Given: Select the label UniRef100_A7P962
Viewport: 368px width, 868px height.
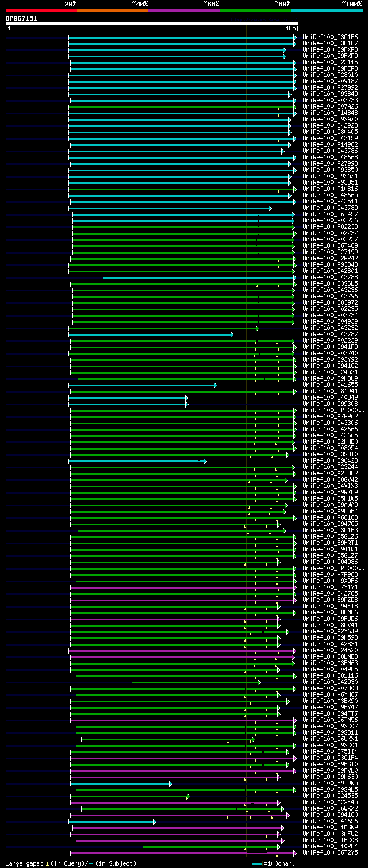Looking at the screenshot, I should click(331, 417).
